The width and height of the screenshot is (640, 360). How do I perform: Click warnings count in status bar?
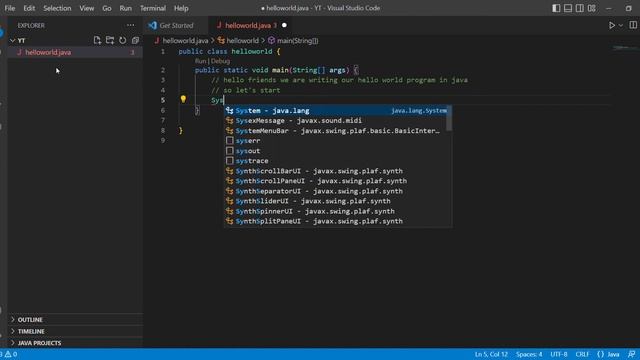(x=11, y=354)
